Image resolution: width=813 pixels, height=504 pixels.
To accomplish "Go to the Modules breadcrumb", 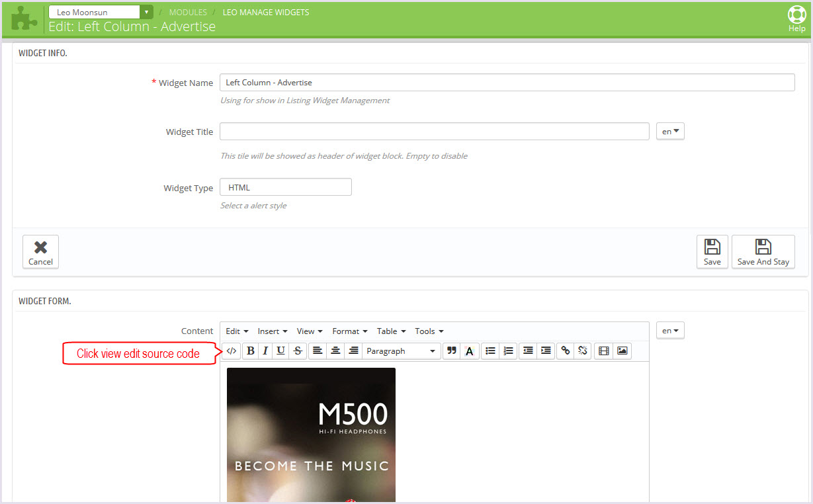I will point(188,13).
